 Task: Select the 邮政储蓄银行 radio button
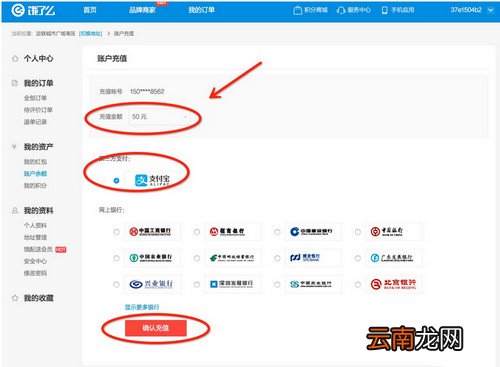[x=197, y=258]
